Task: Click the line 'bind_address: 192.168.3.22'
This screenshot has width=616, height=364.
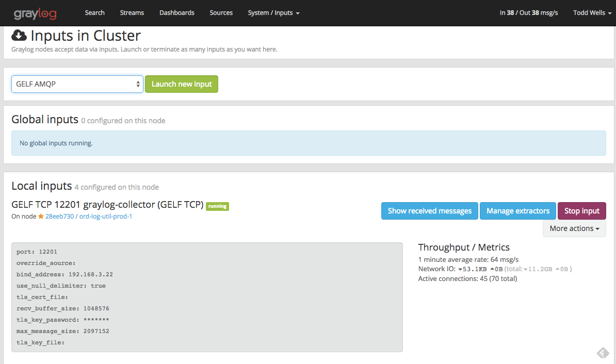Action: coord(64,274)
